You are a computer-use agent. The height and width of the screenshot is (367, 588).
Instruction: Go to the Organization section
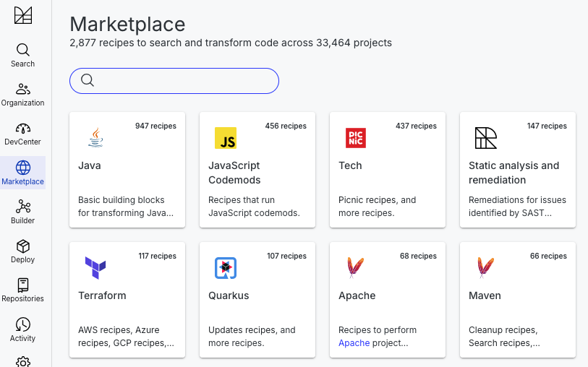coord(23,95)
